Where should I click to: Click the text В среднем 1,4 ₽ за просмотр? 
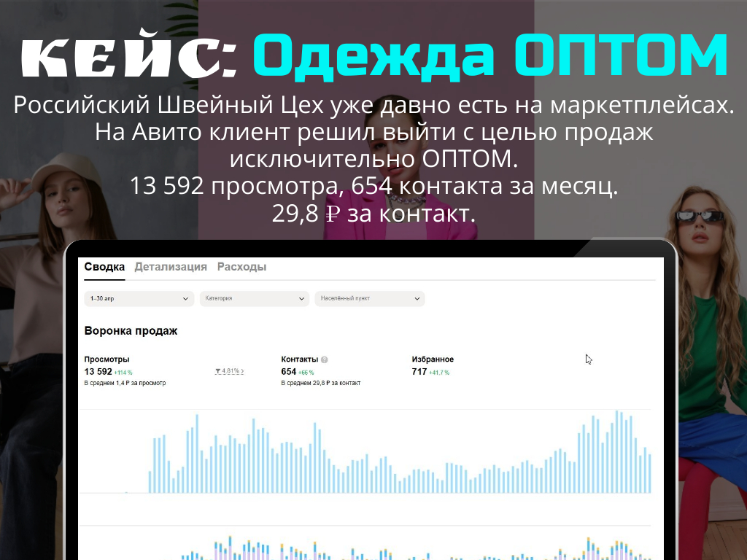[x=125, y=383]
